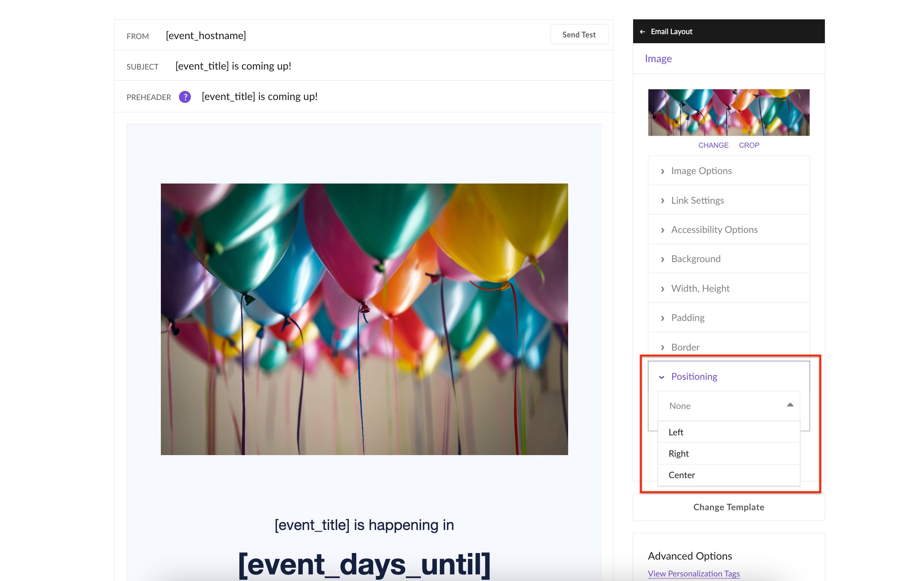Image resolution: width=924 pixels, height=581 pixels.
Task: Click the PREHEADER field text
Action: [x=260, y=97]
